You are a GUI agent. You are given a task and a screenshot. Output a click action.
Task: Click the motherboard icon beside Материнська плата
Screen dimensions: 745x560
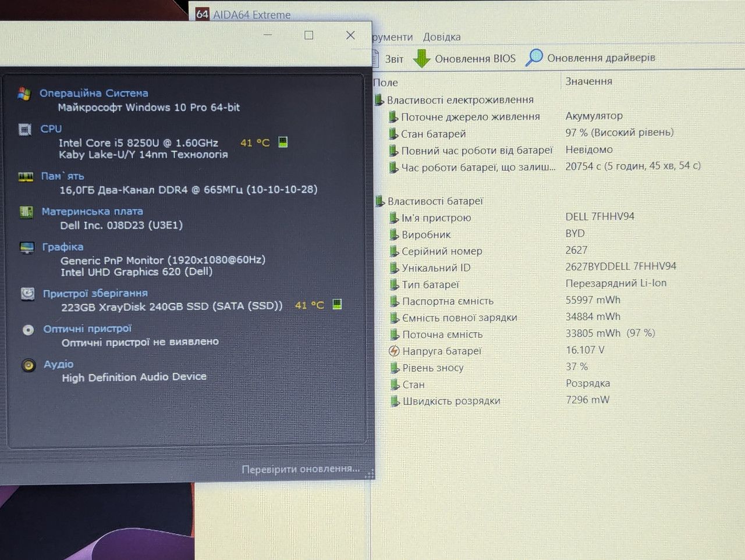coord(26,212)
